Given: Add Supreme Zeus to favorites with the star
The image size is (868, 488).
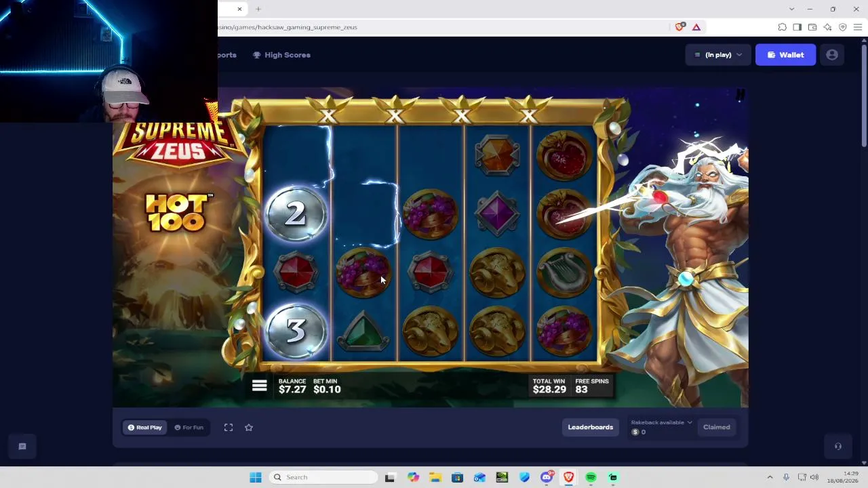Looking at the screenshot, I should tap(249, 427).
